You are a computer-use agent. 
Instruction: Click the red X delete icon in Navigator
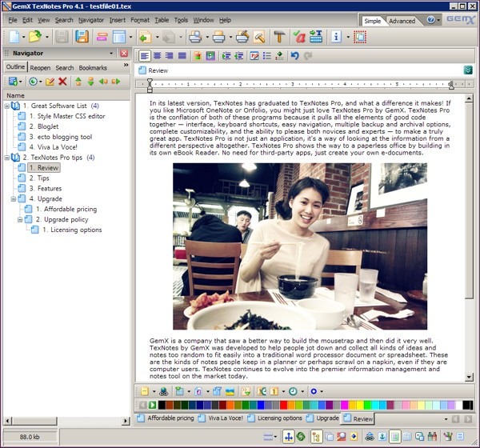(62, 82)
